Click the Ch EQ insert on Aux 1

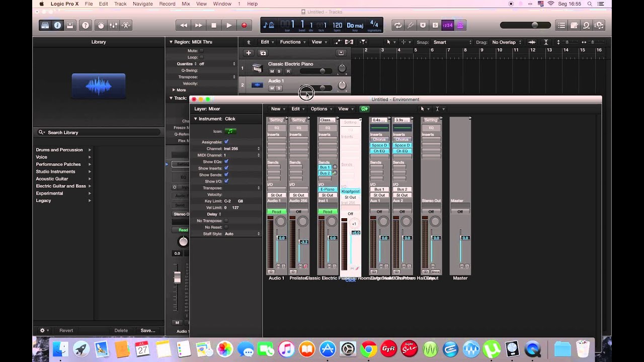pyautogui.click(x=379, y=151)
